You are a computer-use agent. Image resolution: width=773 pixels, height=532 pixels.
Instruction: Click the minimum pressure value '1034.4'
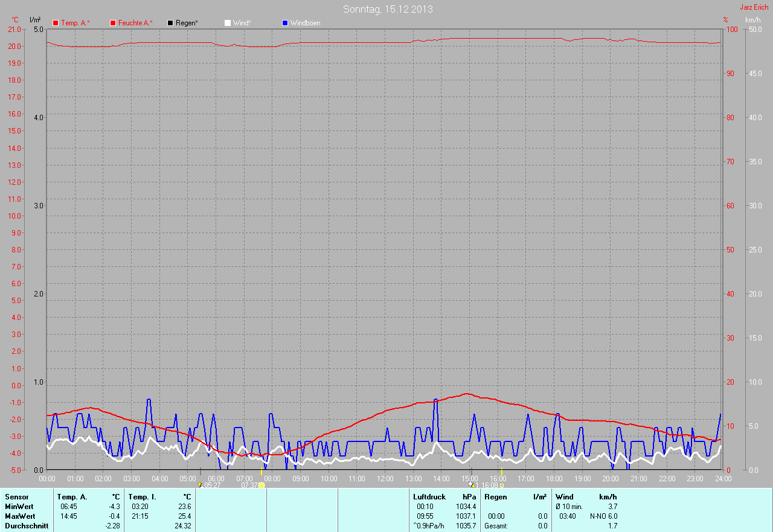click(466, 507)
